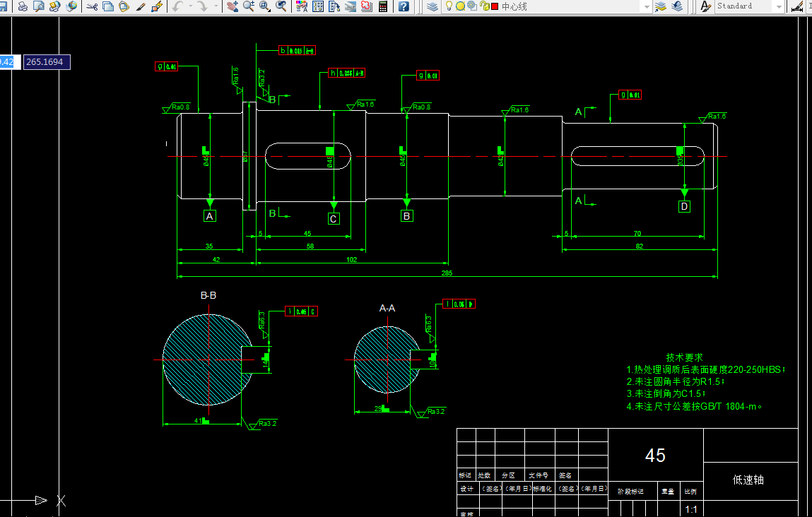
Task: Open the DesignCenter icon
Action: click(x=318, y=6)
